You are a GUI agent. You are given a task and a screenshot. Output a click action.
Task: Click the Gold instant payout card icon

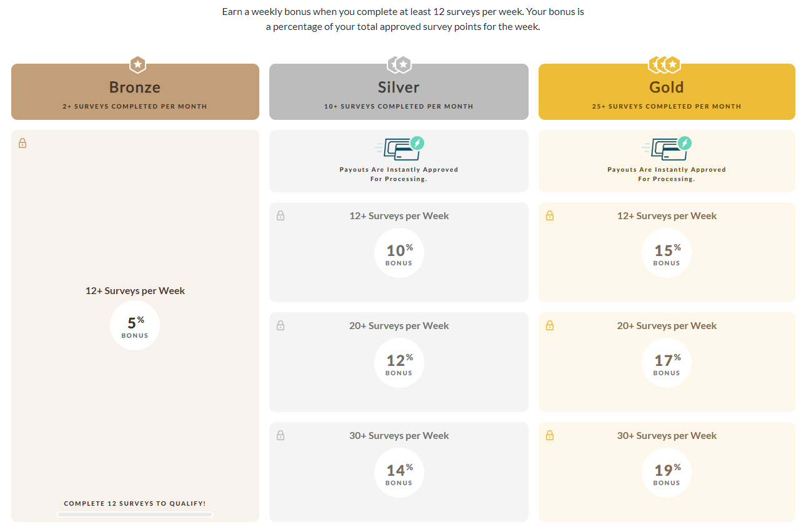click(x=666, y=148)
